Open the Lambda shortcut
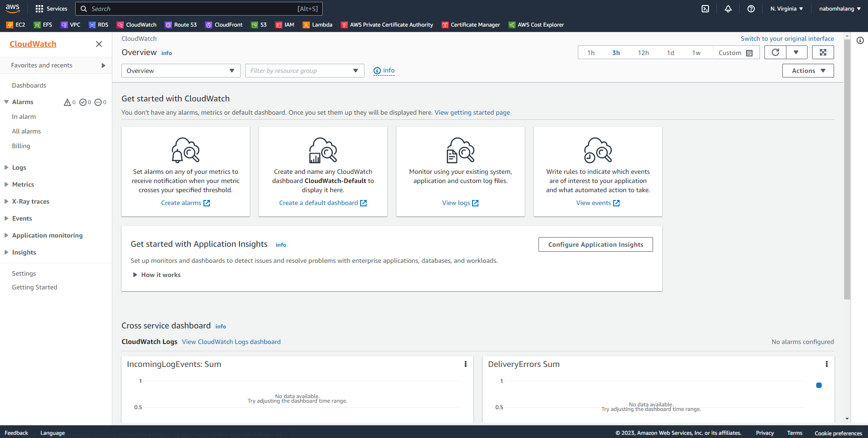The height and width of the screenshot is (438, 868). click(318, 25)
